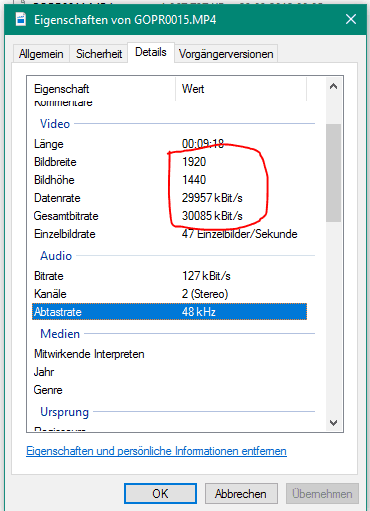Click the Eigenschaften und persönliche Informationen entfernen link
Screen dimensions: 370x511
click(x=156, y=451)
